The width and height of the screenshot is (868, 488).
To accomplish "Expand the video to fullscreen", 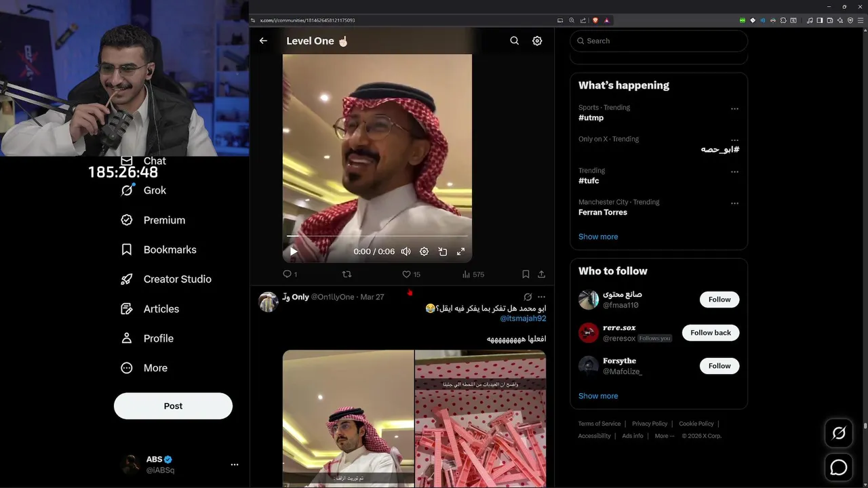I will point(460,251).
